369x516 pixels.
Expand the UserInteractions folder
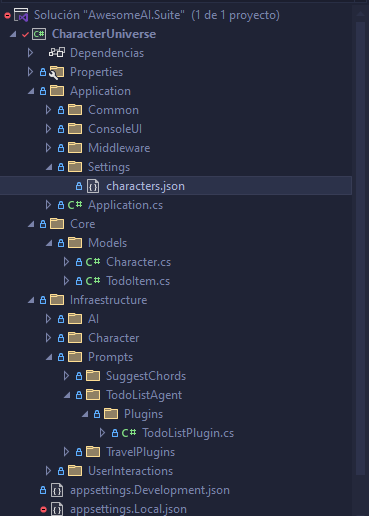(x=48, y=471)
